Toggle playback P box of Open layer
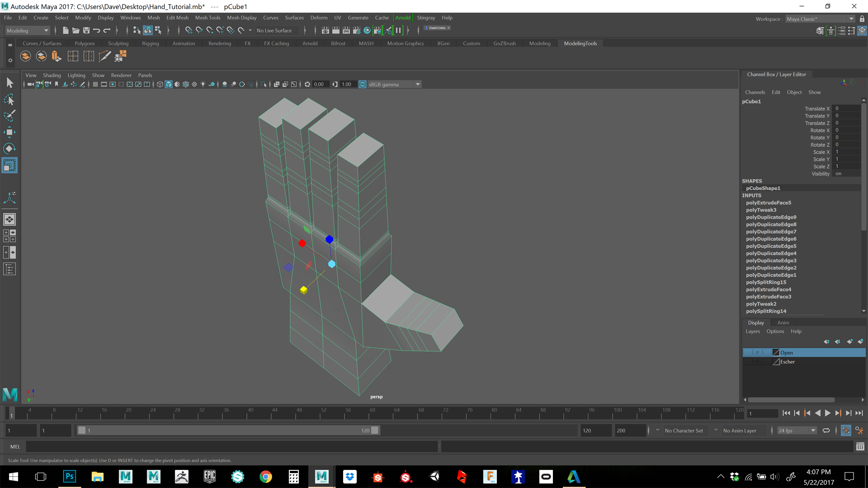The width and height of the screenshot is (868, 488). pos(757,352)
